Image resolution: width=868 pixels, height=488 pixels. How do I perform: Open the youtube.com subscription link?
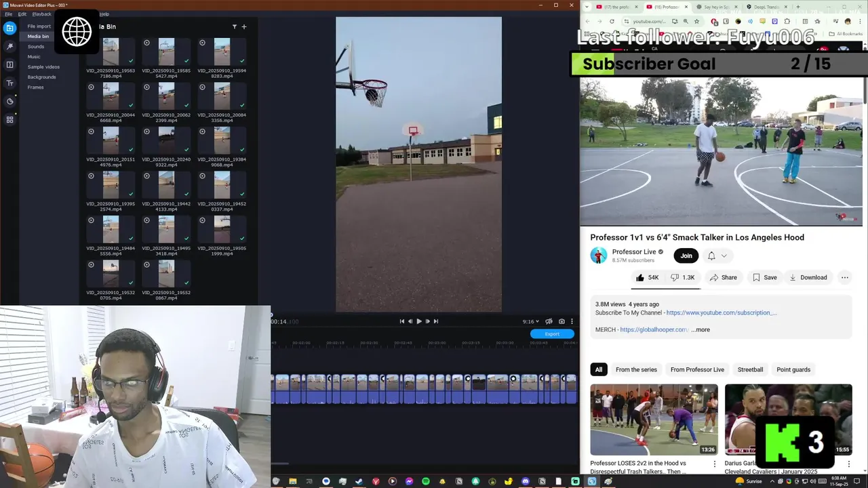722,312
